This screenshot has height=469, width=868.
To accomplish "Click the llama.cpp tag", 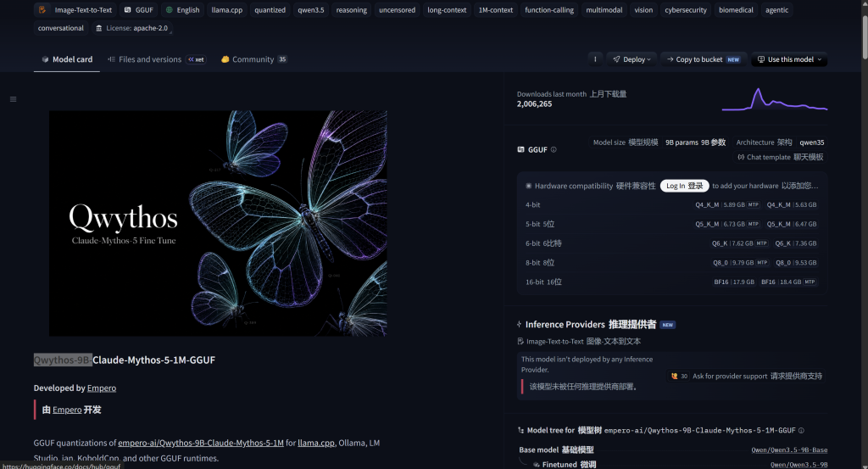I will click(x=227, y=10).
